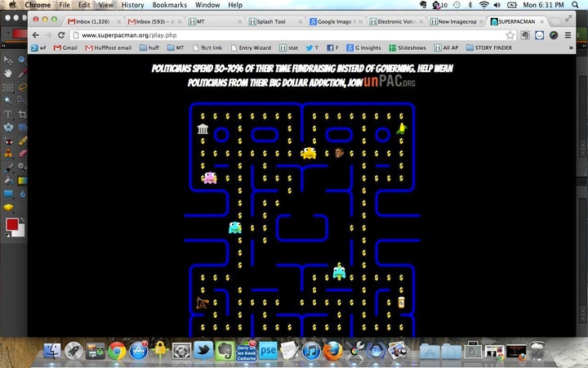Click the white background color swatch
Viewport: 588px width, 368px height.
click(x=20, y=232)
